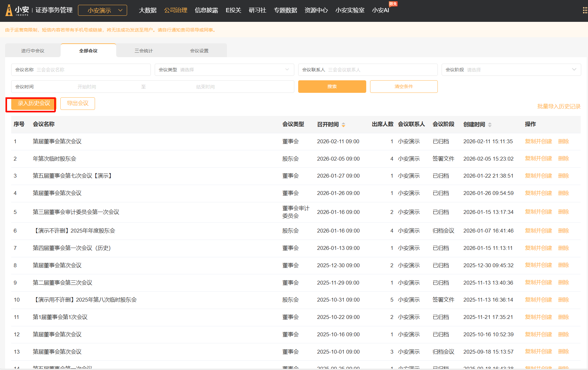Open 小安AI in top navigation

380,10
